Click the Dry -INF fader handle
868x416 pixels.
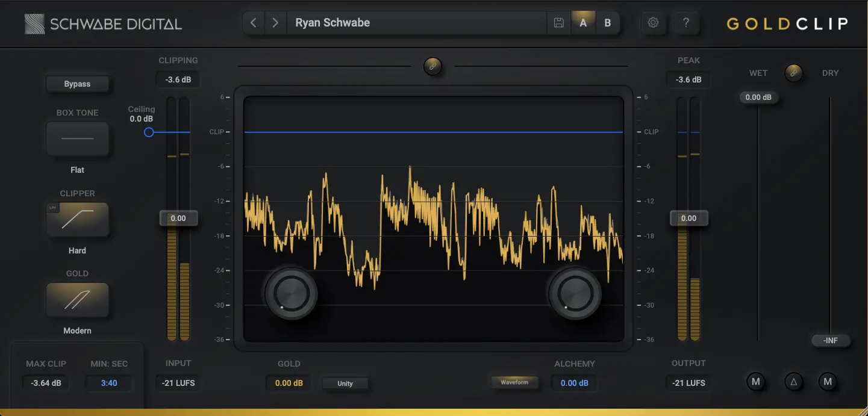click(831, 340)
